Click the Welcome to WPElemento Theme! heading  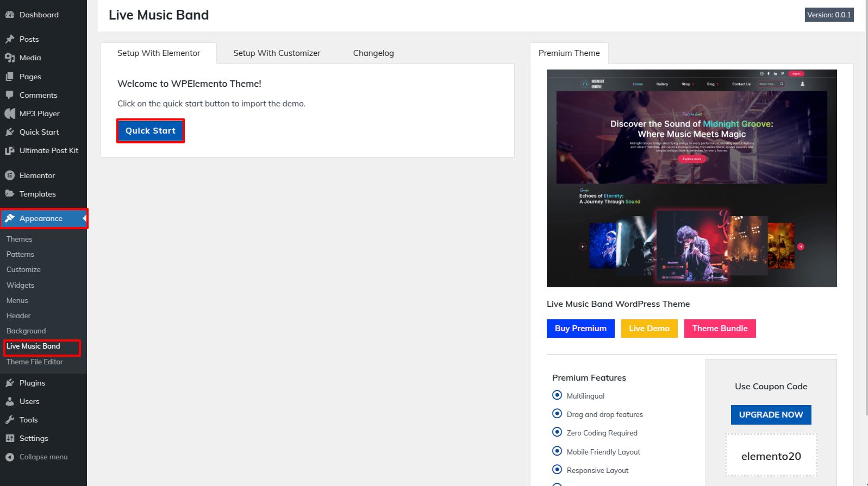point(189,84)
